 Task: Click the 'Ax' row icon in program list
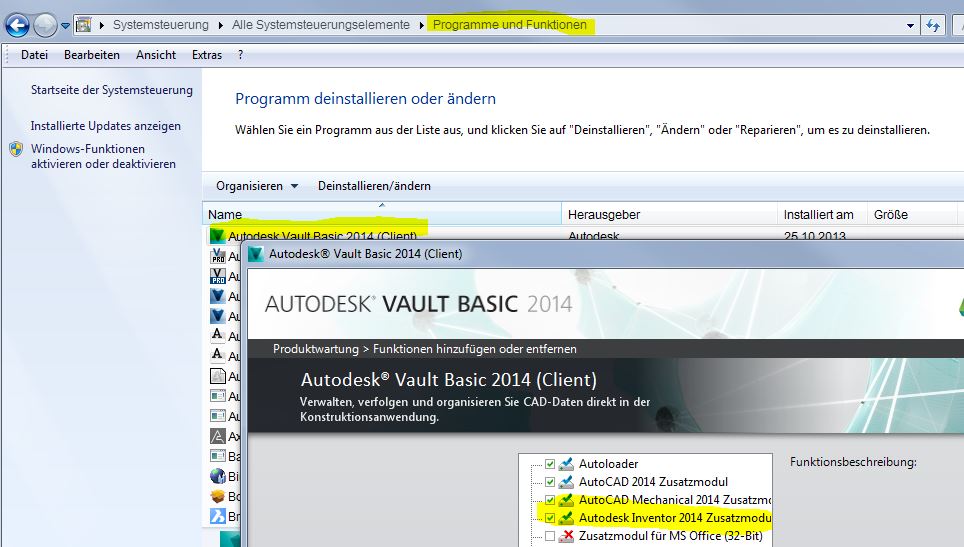tap(218, 436)
